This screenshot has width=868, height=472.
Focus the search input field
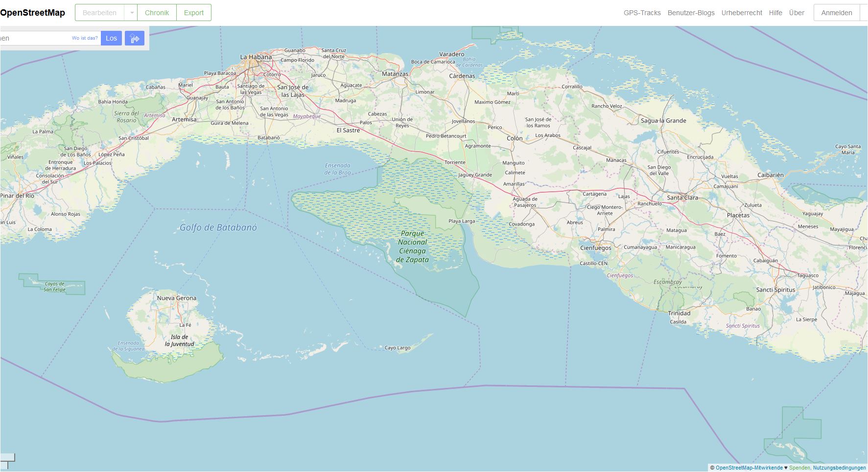pyautogui.click(x=34, y=38)
